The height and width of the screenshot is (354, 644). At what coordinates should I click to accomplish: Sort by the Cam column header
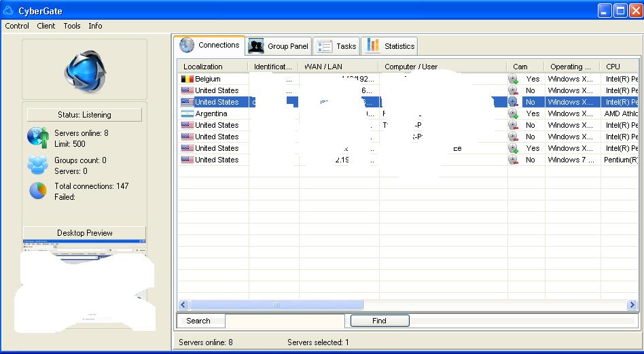click(526, 67)
